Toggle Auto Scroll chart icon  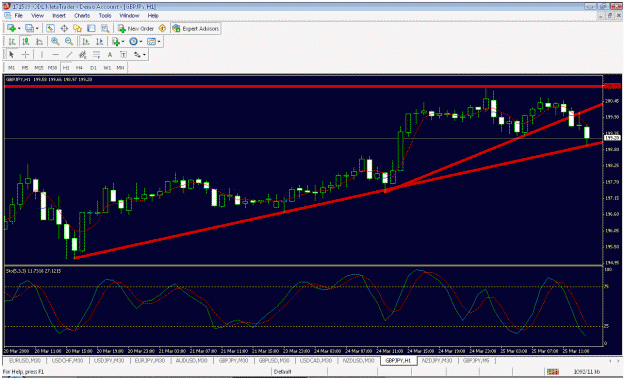click(x=86, y=41)
